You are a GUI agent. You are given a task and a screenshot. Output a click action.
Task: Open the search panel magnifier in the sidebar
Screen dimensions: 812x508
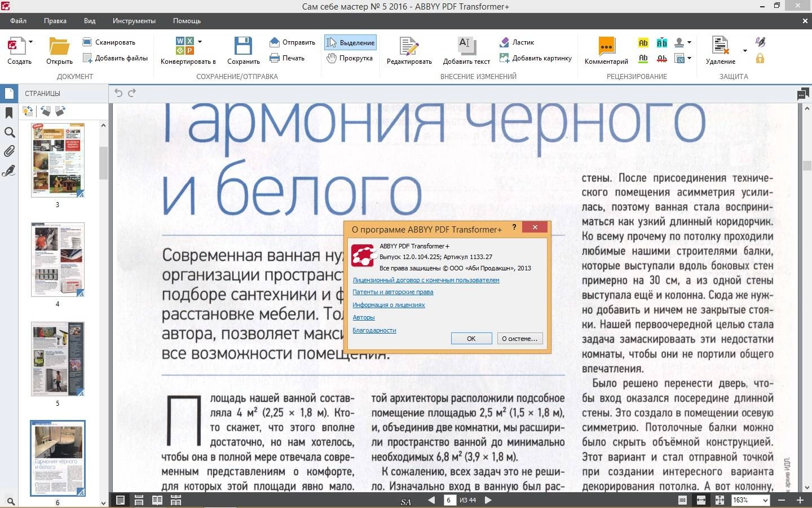[x=9, y=132]
